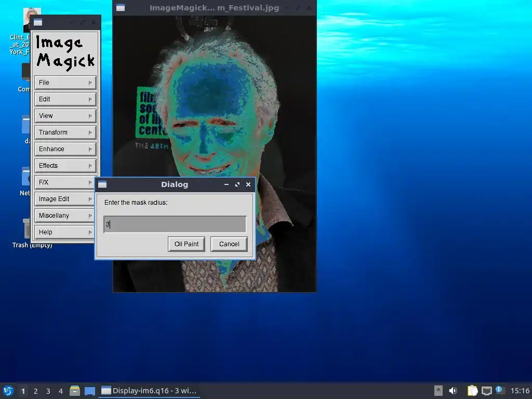This screenshot has width=532, height=399.
Task: Open the Effects menu
Action: pyautogui.click(x=65, y=166)
